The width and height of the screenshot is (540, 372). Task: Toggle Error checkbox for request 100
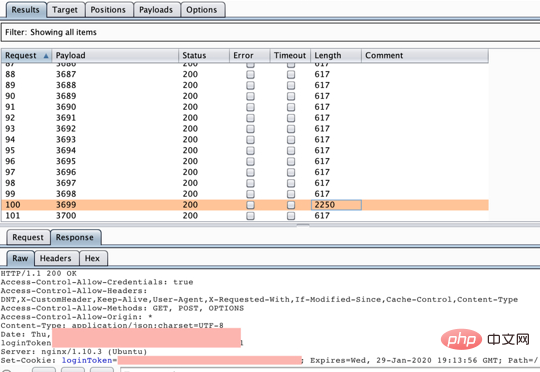250,205
